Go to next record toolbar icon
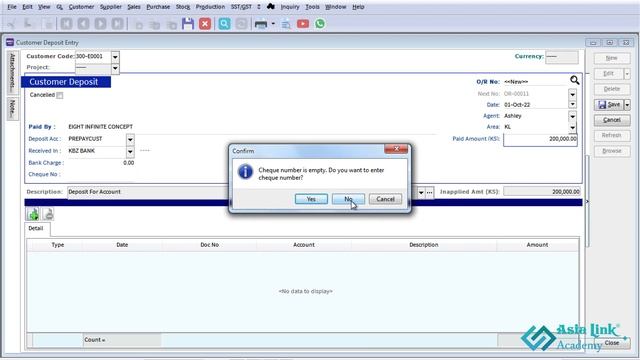The image size is (640, 360). click(x=100, y=24)
